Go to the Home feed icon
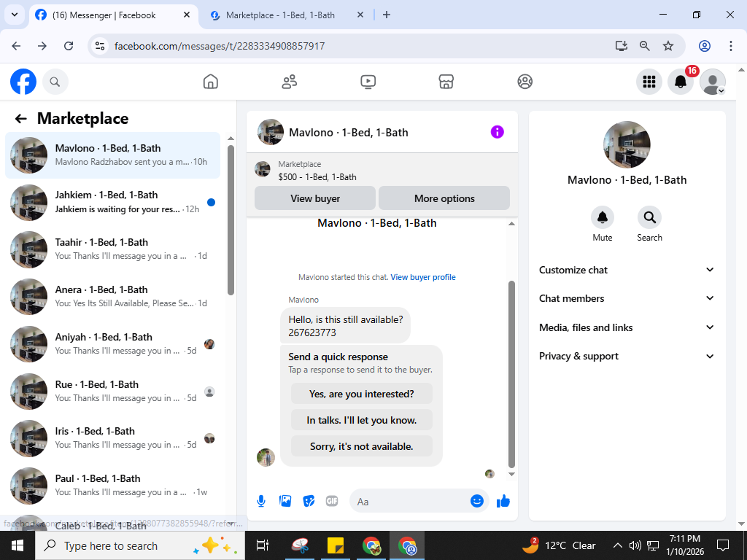Image resolution: width=747 pixels, height=560 pixels. click(211, 82)
